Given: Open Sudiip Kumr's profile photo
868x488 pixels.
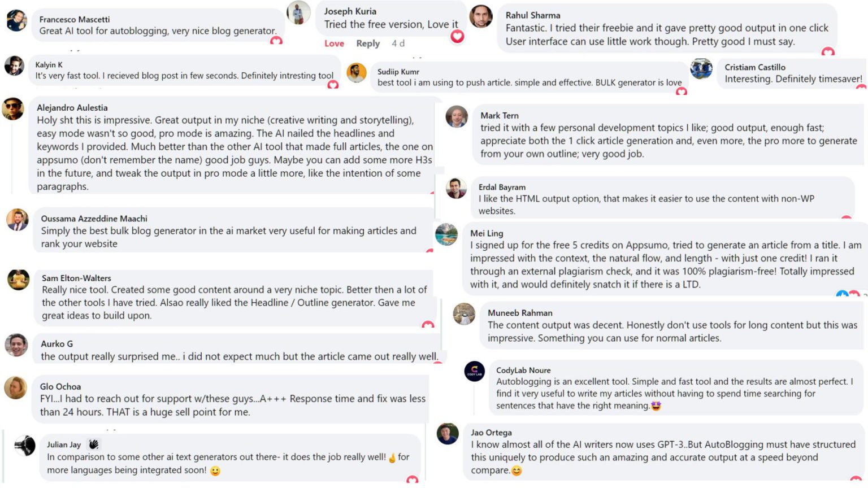Looking at the screenshot, I should click(x=357, y=72).
